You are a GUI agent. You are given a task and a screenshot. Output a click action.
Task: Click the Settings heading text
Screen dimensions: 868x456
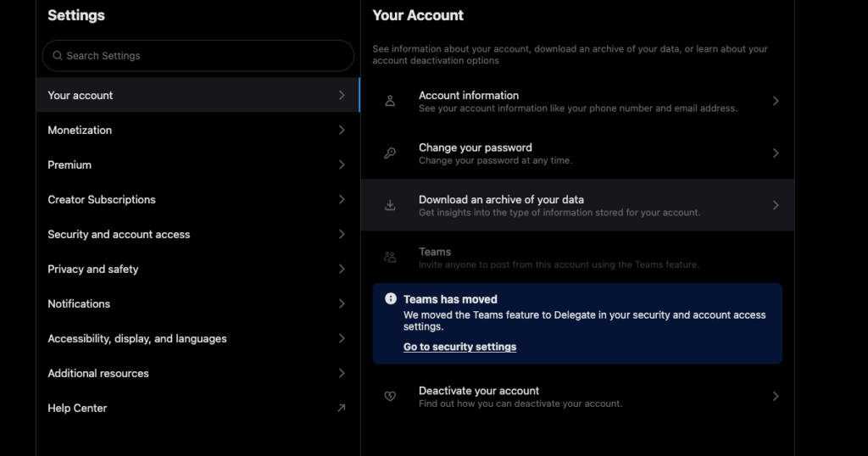(x=75, y=15)
